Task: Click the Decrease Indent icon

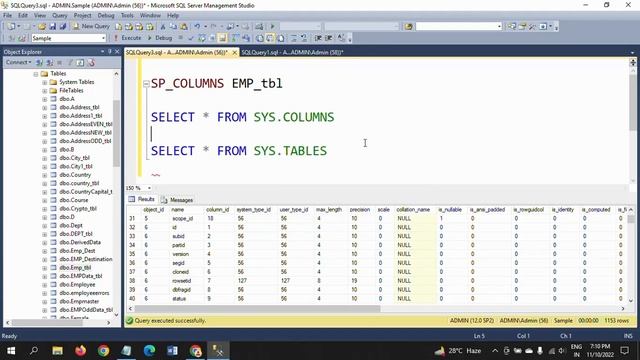Action: click(318, 38)
